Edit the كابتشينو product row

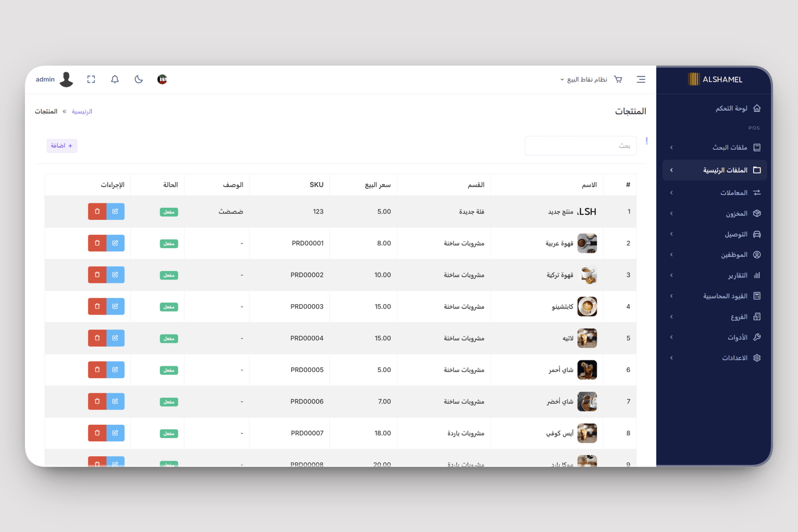coord(115,307)
